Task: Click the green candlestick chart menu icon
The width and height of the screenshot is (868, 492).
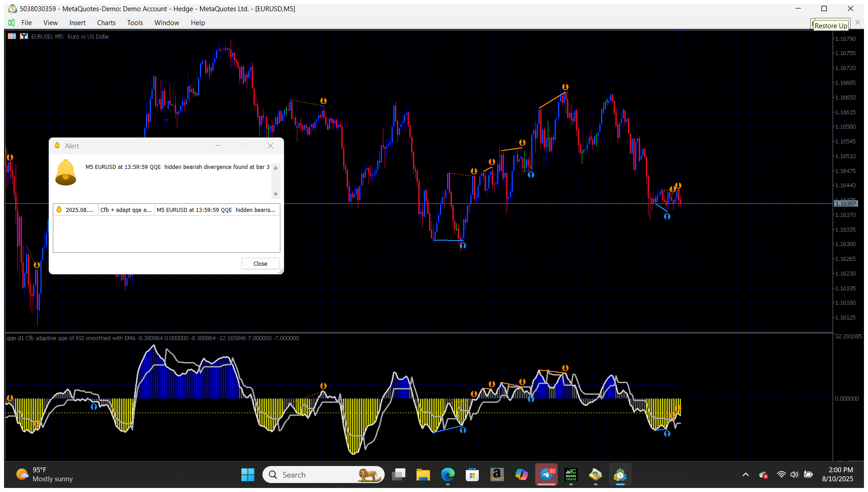Action: point(12,23)
